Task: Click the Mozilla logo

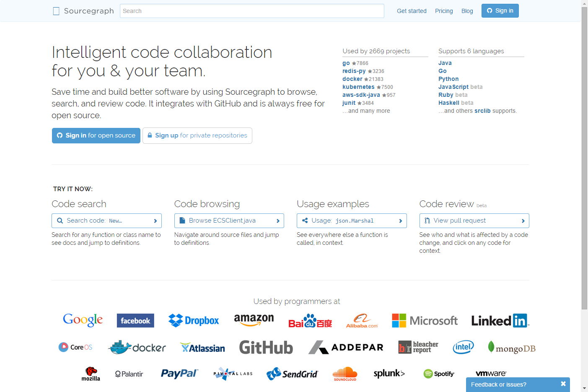Action: click(91, 374)
